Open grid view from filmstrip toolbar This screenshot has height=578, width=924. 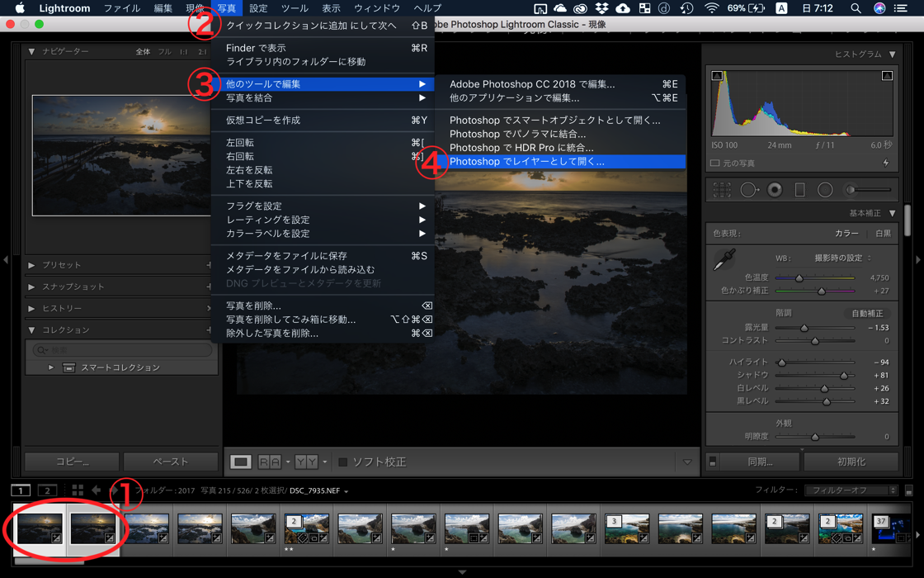click(x=78, y=490)
